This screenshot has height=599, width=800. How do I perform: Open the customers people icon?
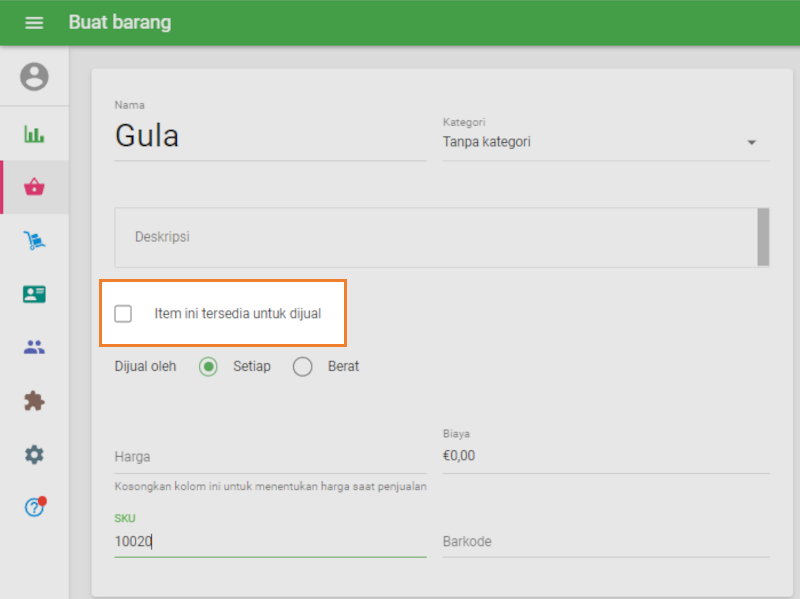click(34, 348)
